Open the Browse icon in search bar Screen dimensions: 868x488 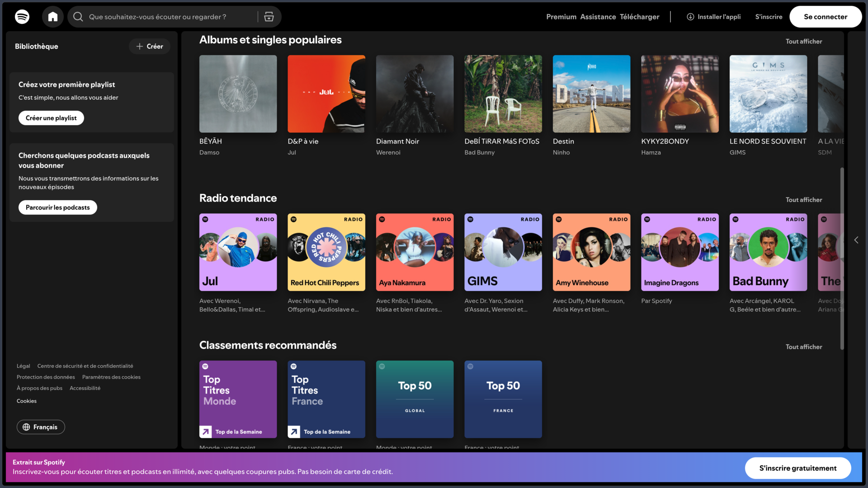[269, 17]
